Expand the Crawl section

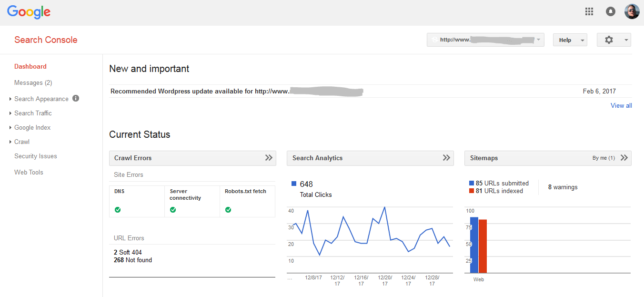coord(22,142)
